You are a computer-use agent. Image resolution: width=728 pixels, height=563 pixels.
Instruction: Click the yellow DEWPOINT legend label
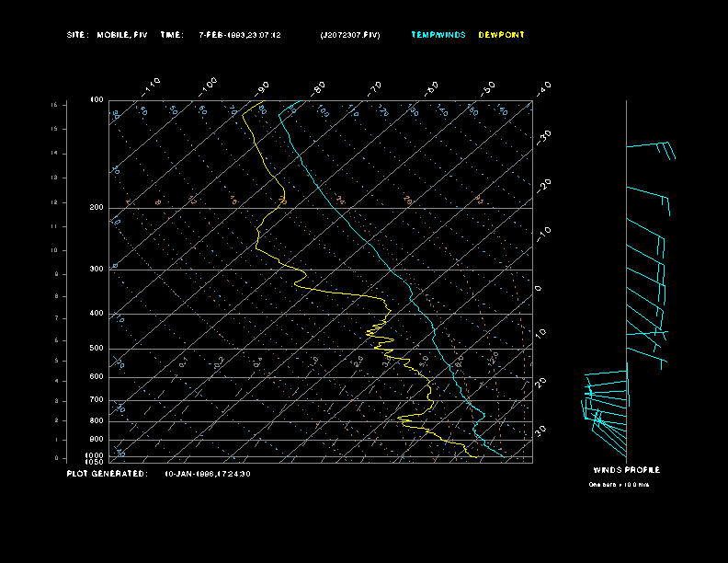(502, 35)
